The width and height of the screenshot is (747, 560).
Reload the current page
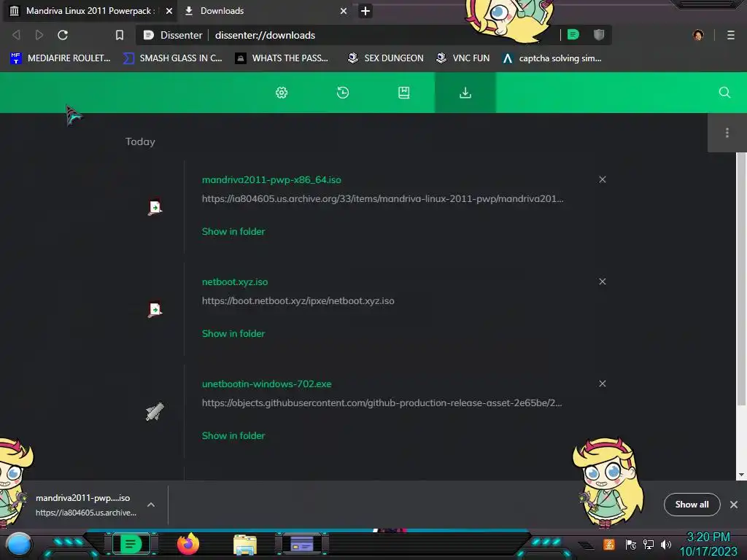pos(63,35)
